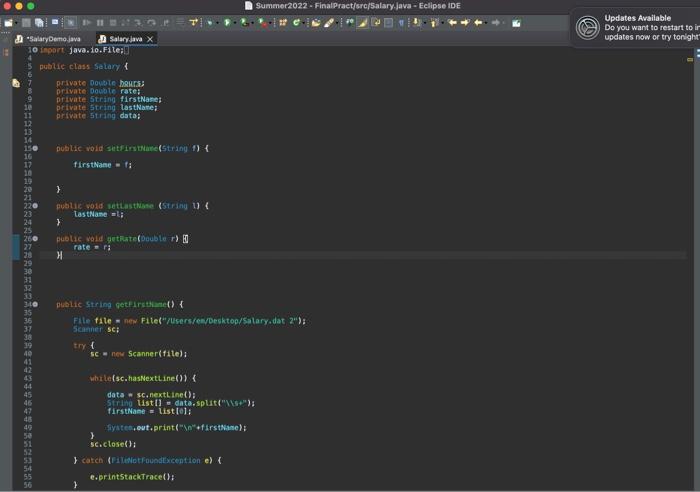The width and height of the screenshot is (700, 492).
Task: Click the Drop to Frame icon
Action: (x=179, y=22)
